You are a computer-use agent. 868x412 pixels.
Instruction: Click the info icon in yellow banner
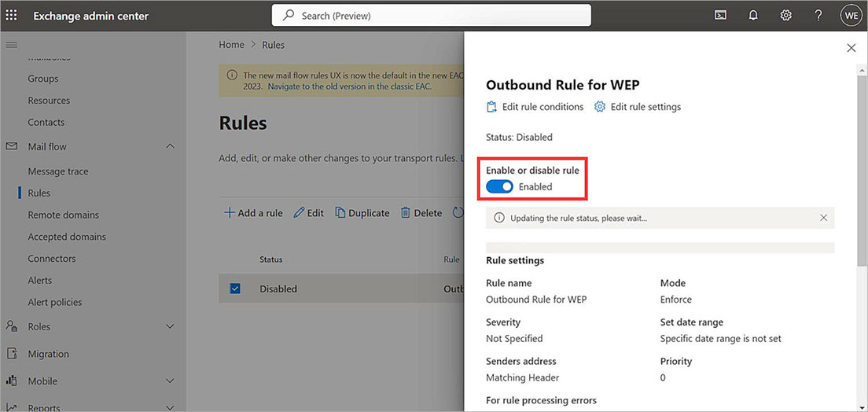point(233,75)
